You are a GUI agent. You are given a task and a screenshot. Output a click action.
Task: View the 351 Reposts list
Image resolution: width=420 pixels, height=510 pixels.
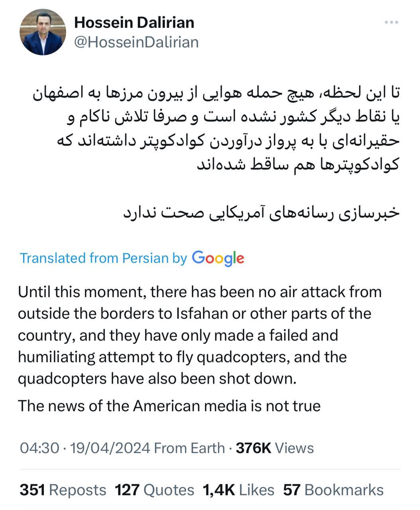pyautogui.click(x=63, y=490)
